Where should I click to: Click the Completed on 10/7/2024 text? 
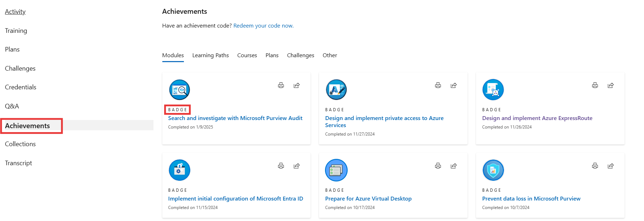(x=506, y=208)
